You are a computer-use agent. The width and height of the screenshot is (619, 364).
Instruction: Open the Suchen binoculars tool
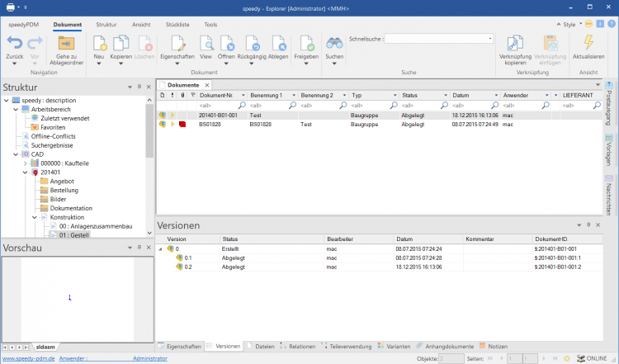click(334, 43)
